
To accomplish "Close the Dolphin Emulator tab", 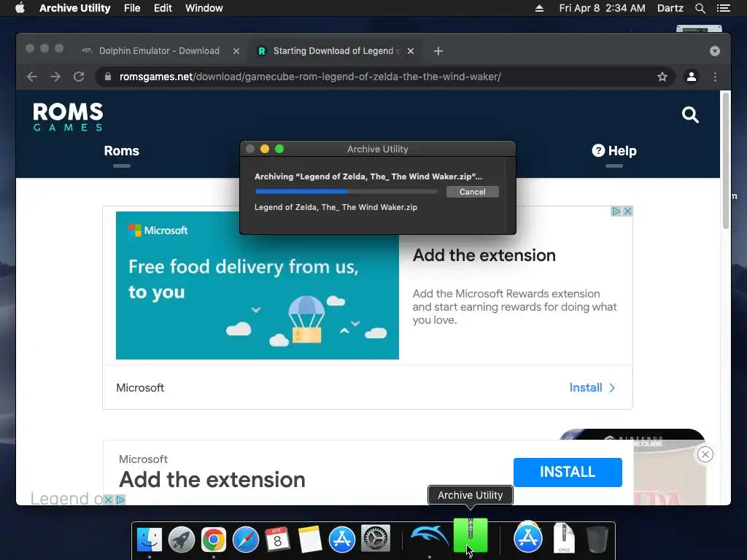I will pyautogui.click(x=236, y=51).
